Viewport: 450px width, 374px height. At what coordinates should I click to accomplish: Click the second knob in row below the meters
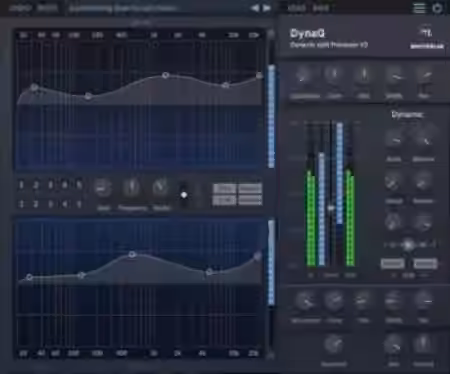(334, 301)
